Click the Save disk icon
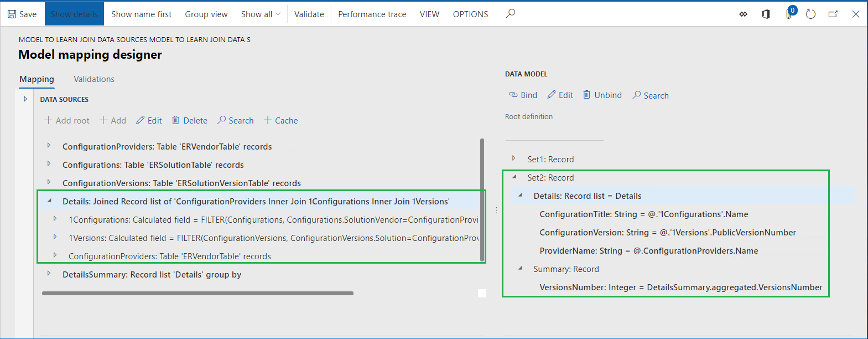Screen dimensions: 868x339 coord(12,14)
